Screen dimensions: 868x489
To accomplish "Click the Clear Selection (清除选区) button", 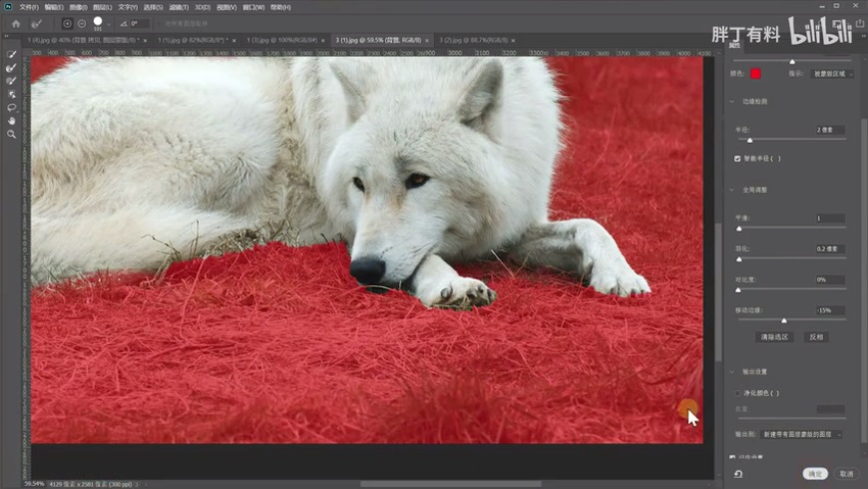I will (x=774, y=337).
